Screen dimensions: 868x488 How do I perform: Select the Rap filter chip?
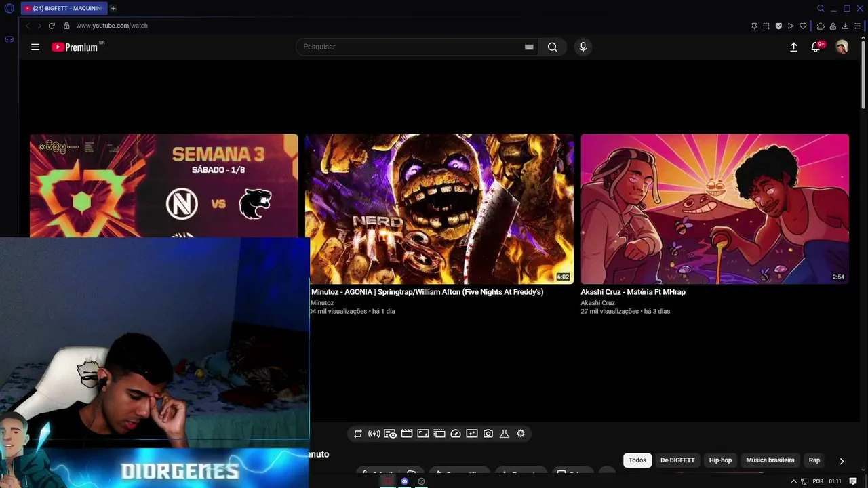(814, 460)
